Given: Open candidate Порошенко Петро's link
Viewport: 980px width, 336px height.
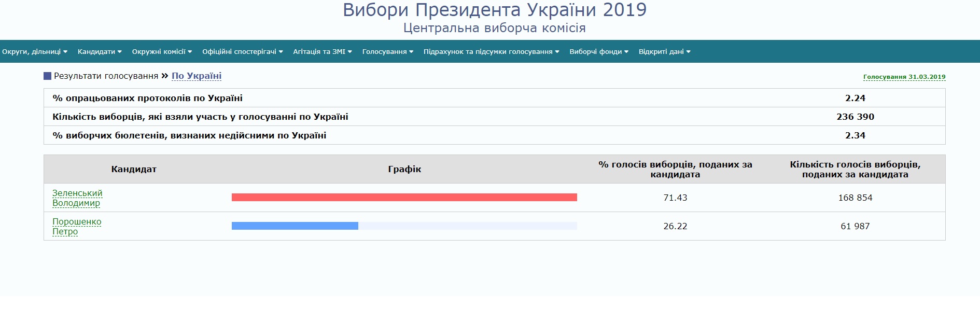Looking at the screenshot, I should (x=77, y=226).
